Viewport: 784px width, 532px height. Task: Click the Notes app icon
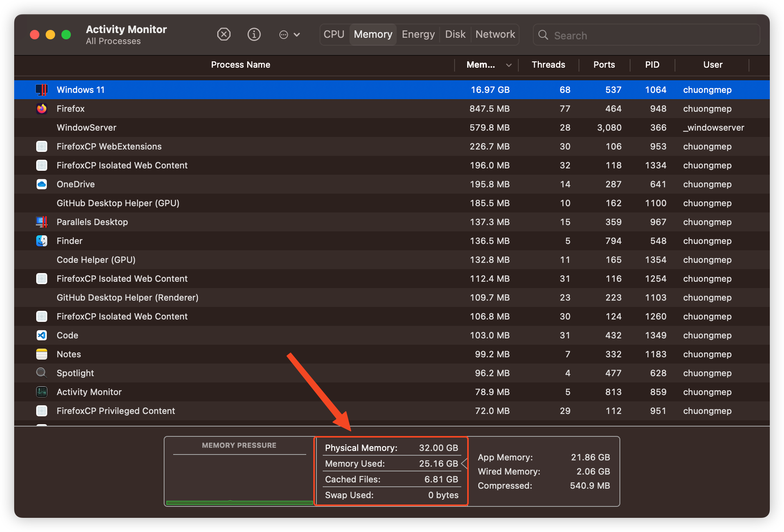[42, 354]
